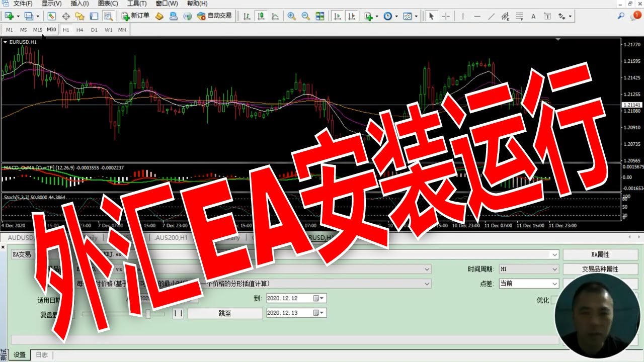Click the 跳至 button
Screen dimensions: 644x362
[225, 313]
